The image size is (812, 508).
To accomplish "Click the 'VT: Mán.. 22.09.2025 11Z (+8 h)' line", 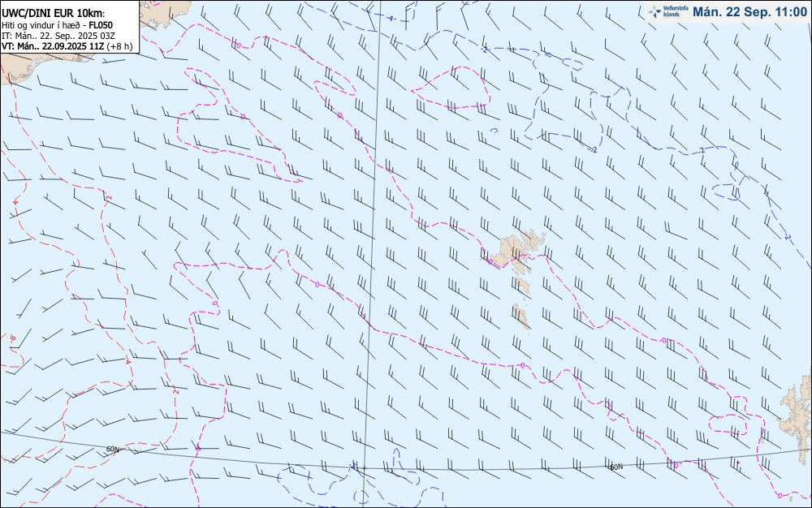I will pyautogui.click(x=67, y=46).
